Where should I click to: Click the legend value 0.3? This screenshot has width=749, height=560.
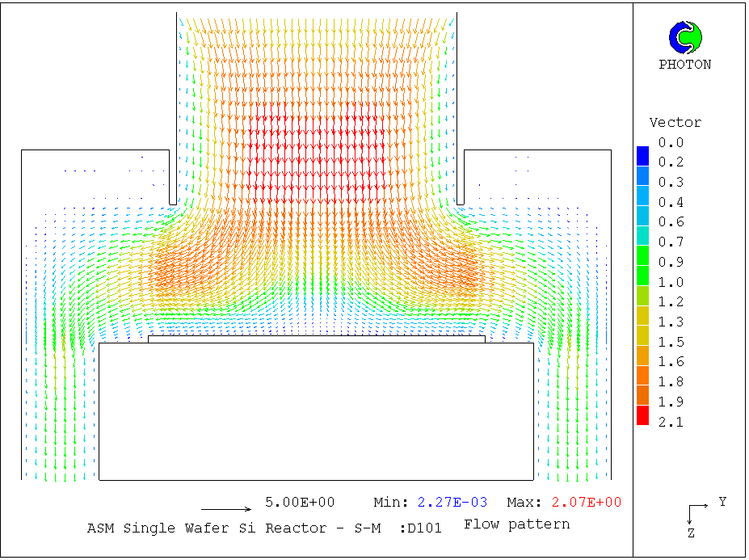click(671, 182)
